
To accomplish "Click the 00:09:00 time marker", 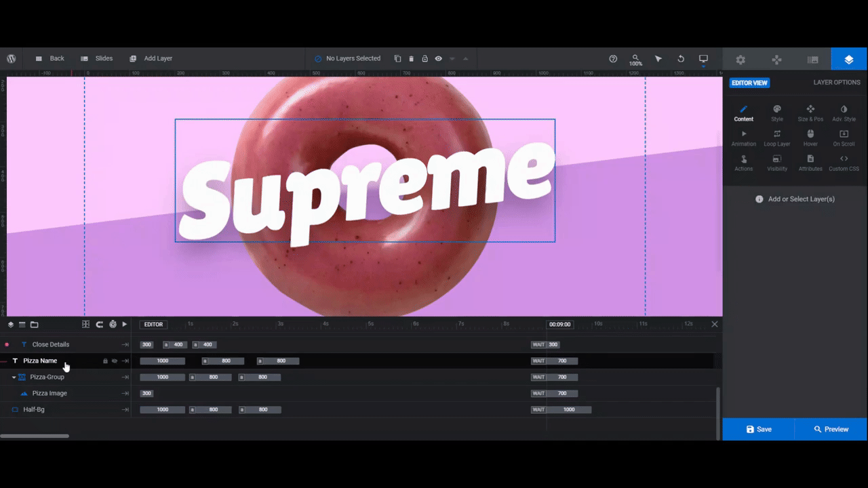I will click(559, 325).
